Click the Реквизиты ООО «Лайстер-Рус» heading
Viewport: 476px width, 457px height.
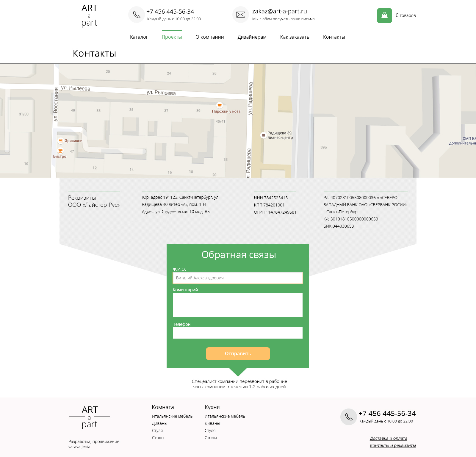point(94,201)
